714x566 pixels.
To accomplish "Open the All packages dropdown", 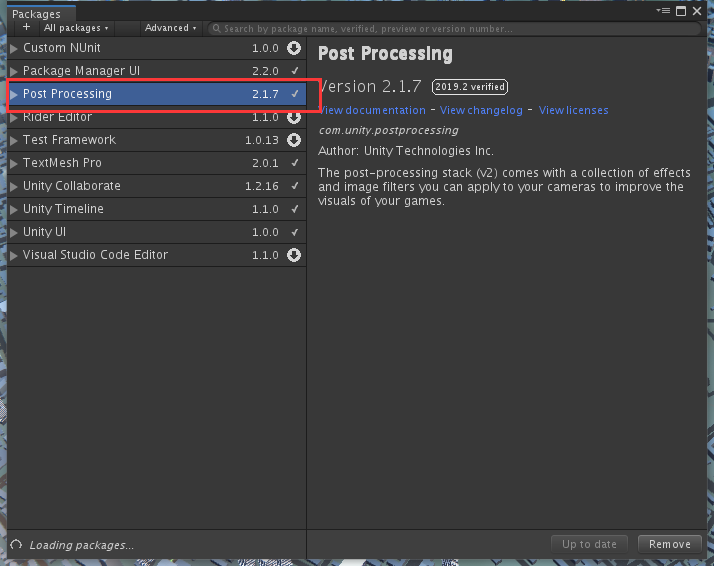I will [76, 28].
